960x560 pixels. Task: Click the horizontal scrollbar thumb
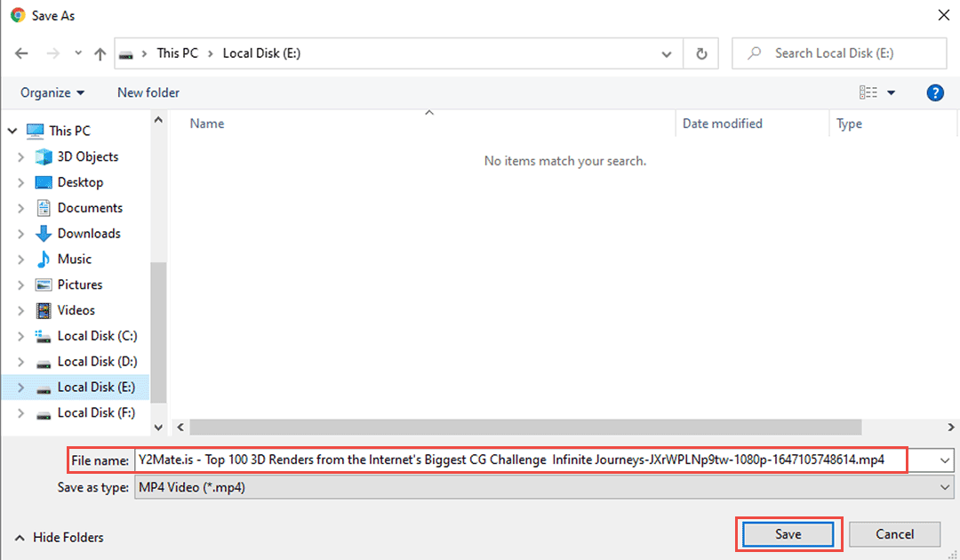(x=525, y=428)
